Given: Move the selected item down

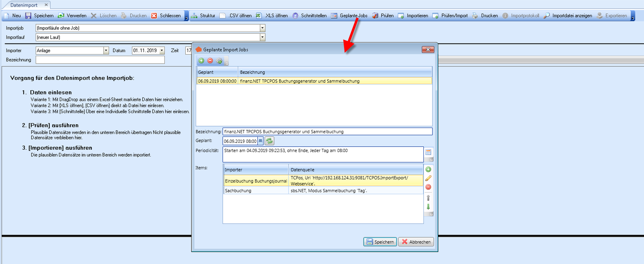Looking at the screenshot, I should [428, 207].
